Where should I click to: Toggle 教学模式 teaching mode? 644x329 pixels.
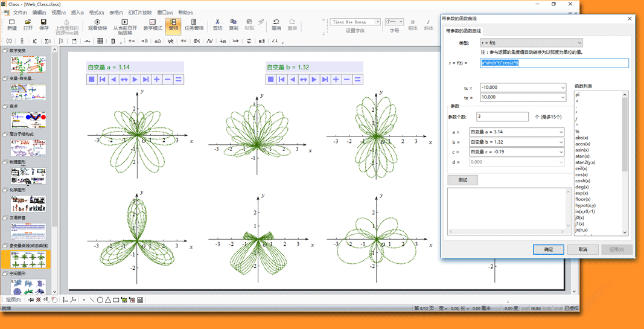pos(153,24)
